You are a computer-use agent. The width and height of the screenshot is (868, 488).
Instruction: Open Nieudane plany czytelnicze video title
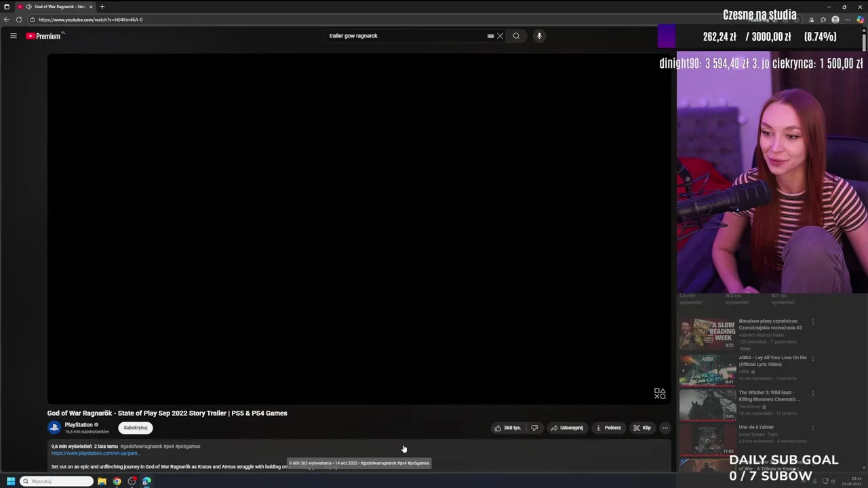click(770, 324)
